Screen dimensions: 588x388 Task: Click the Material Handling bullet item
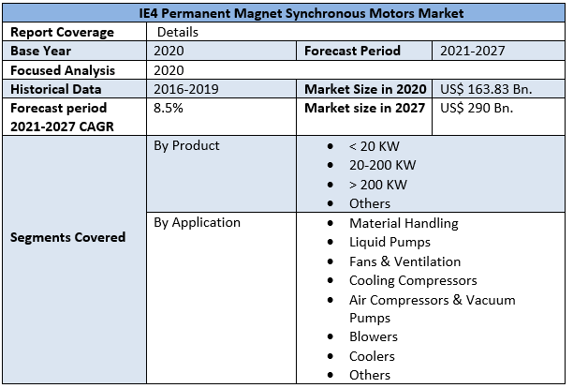(404, 223)
